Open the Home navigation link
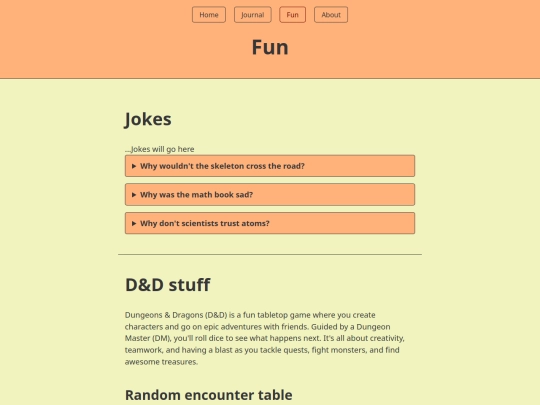This screenshot has width=540, height=405. tap(209, 15)
